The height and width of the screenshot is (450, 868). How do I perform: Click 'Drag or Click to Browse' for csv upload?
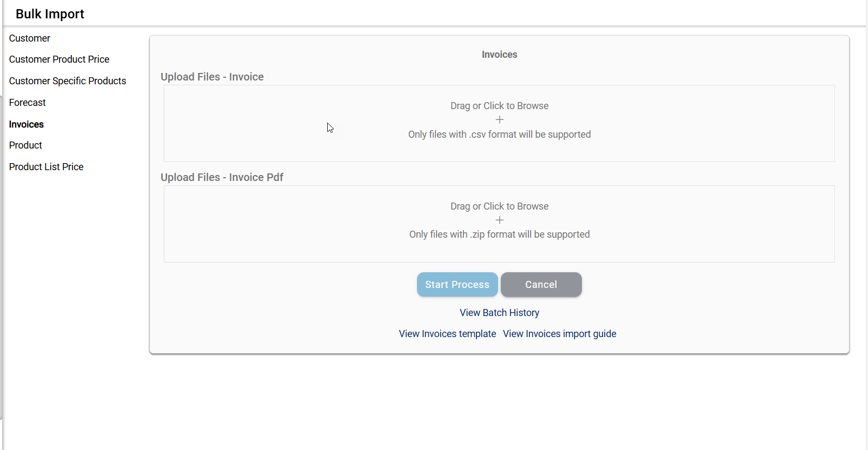click(x=499, y=106)
